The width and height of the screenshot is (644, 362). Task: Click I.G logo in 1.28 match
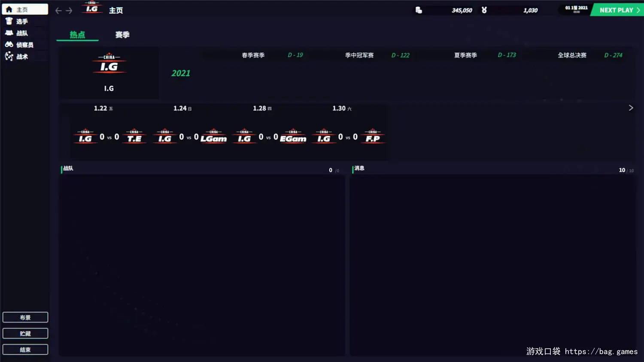244,137
